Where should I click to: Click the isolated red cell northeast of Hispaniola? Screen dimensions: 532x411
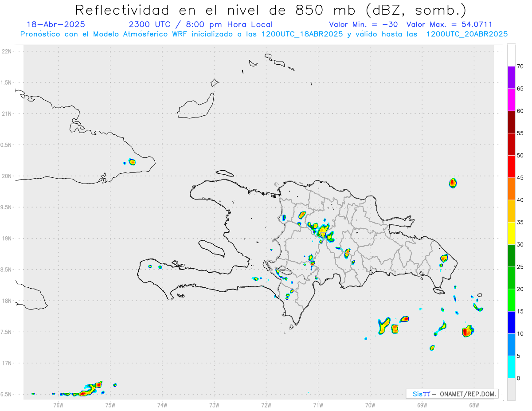coord(452,183)
